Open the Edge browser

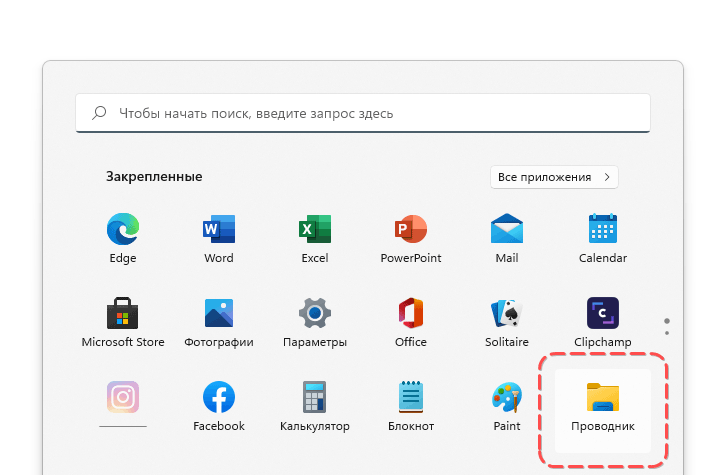pos(123,238)
